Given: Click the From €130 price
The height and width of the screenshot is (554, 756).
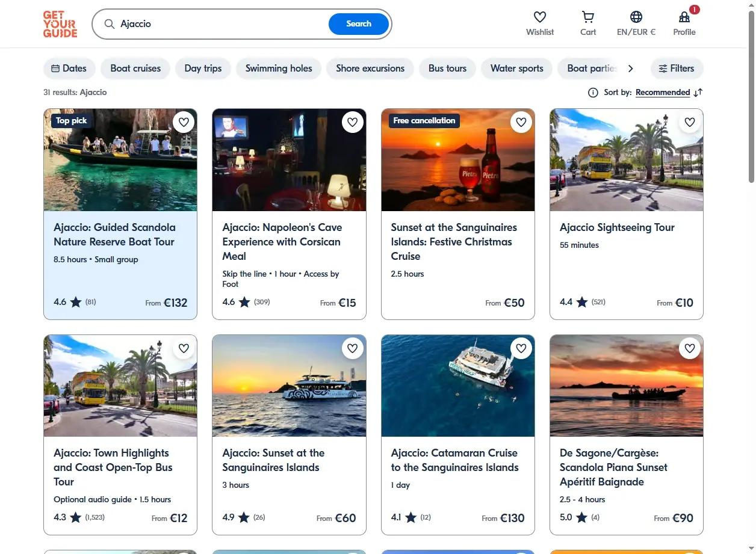Looking at the screenshot, I should pos(503,518).
